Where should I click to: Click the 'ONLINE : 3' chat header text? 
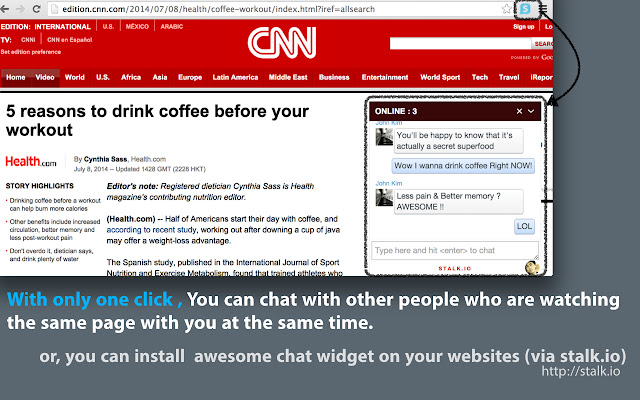[396, 111]
